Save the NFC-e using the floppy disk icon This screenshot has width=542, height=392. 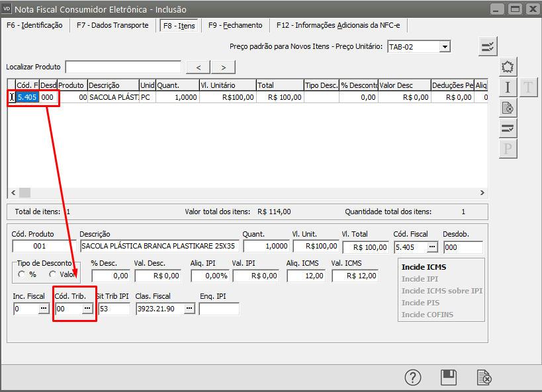(449, 377)
